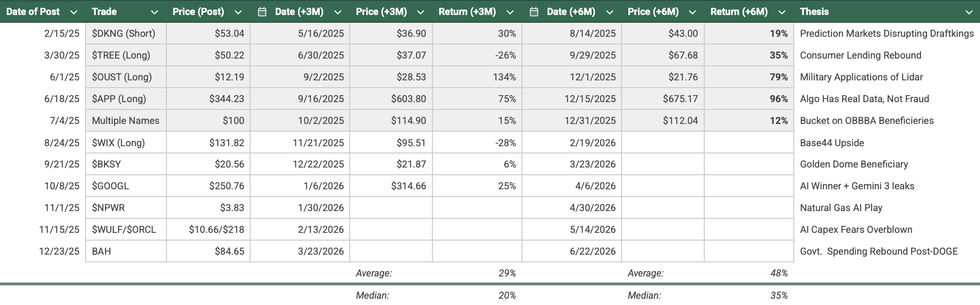Open Return (+3M) column dropdown
The image size is (980, 305).
pyautogui.click(x=510, y=12)
